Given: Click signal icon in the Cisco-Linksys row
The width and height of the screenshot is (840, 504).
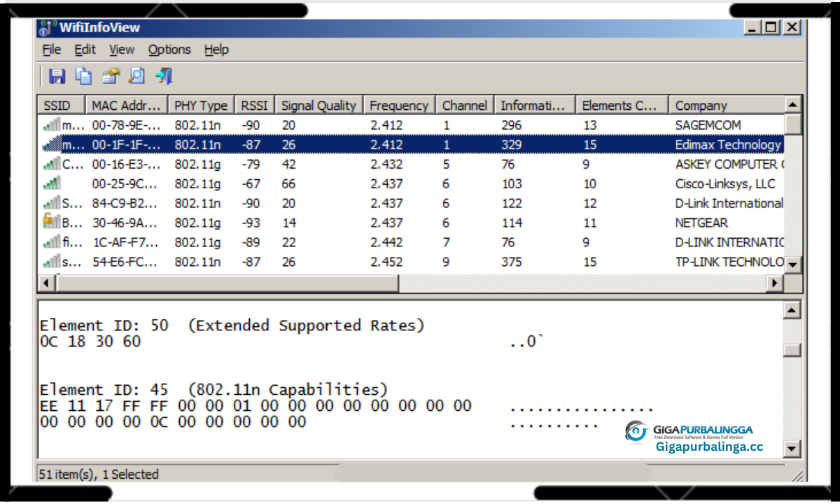Looking at the screenshot, I should point(51,184).
